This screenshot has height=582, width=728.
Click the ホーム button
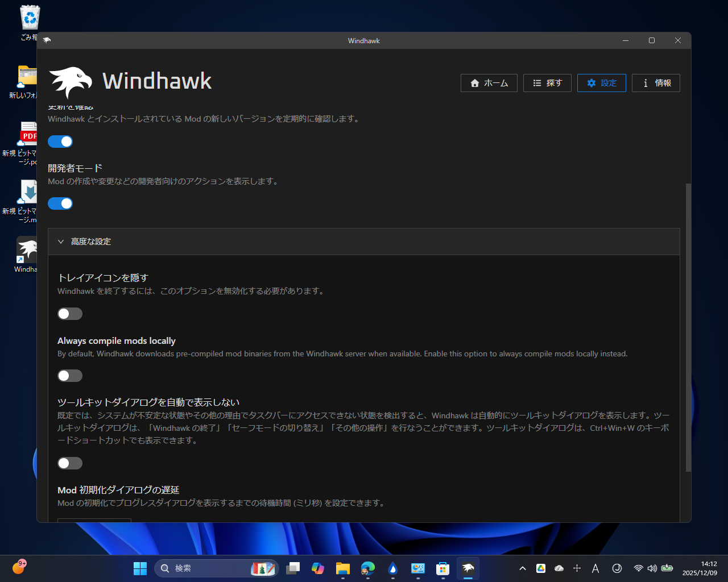click(489, 82)
